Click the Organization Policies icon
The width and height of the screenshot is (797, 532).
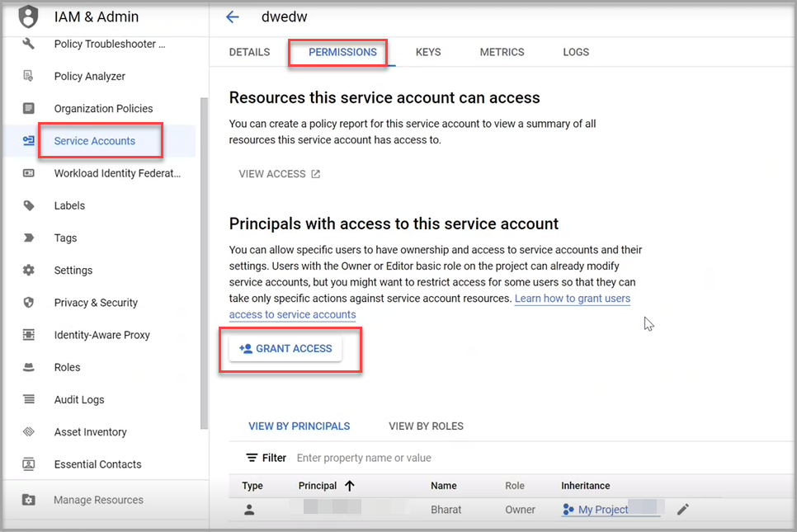29,108
